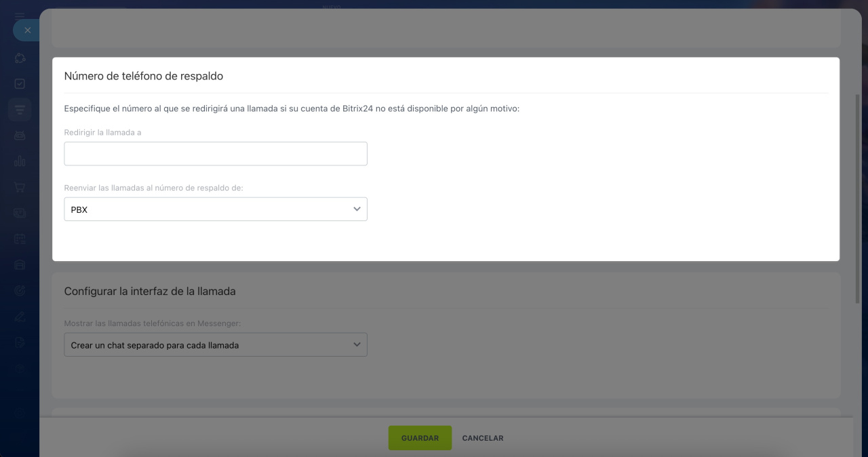The image size is (868, 457).
Task: Open the bar chart analytics icon
Action: (x=20, y=161)
